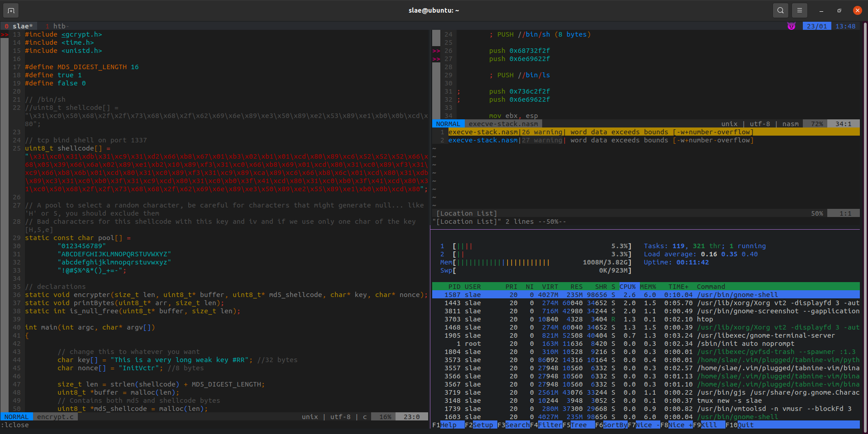
Task: Sort htop by VIRT column header
Action: point(550,287)
